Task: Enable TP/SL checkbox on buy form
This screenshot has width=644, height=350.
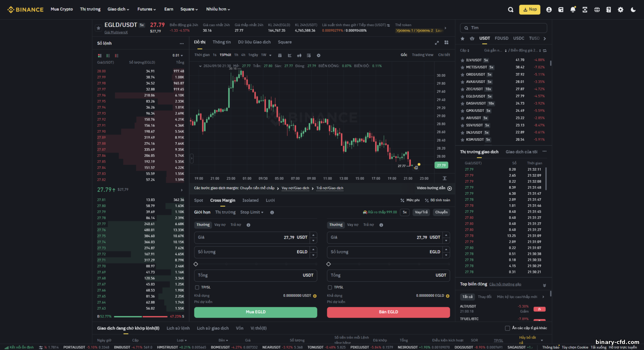Action: point(197,287)
